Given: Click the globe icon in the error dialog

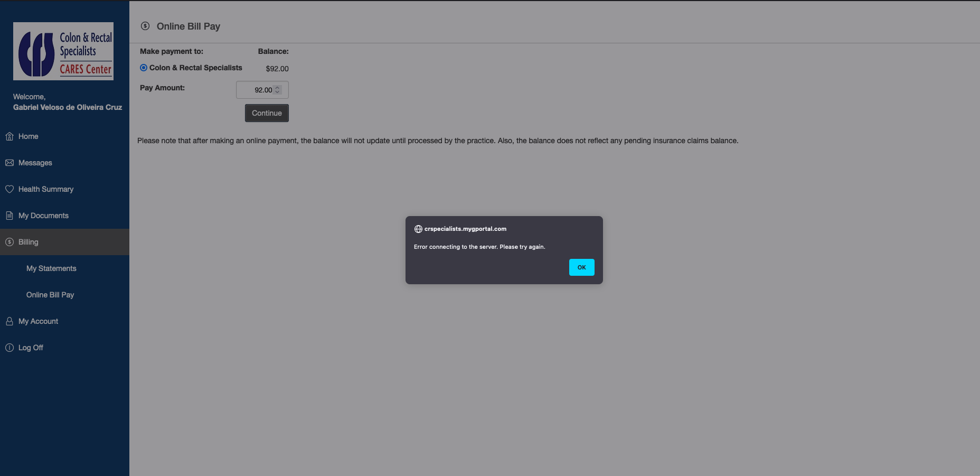Looking at the screenshot, I should point(418,229).
